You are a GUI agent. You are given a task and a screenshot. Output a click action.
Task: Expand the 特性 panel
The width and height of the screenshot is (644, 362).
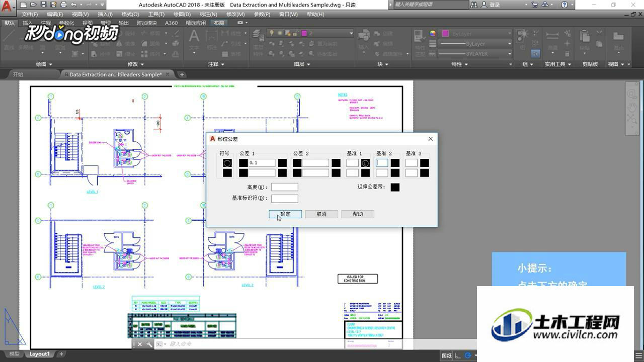(460, 64)
